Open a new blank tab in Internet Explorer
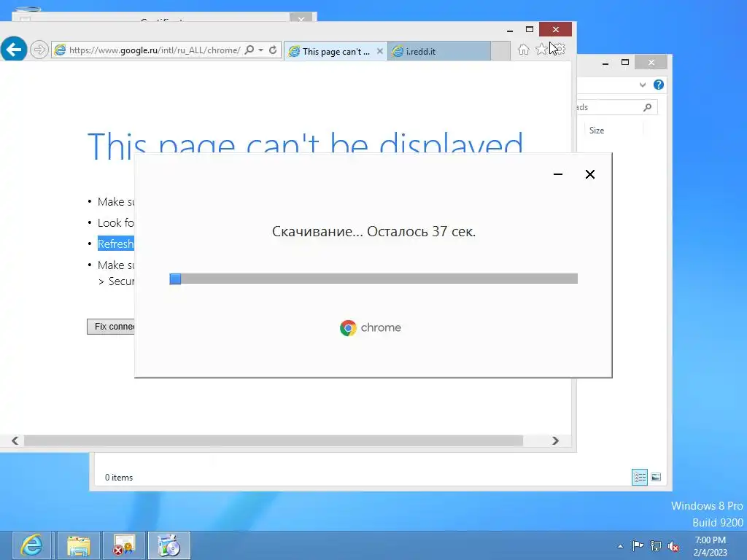Image resolution: width=747 pixels, height=560 pixels. [x=500, y=51]
